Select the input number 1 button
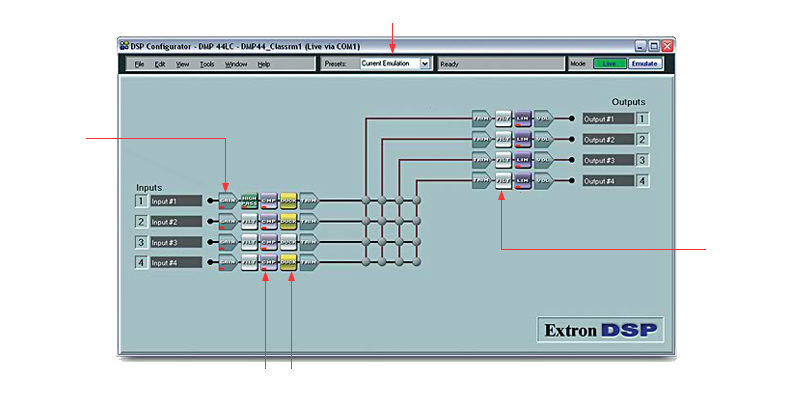The height and width of the screenshot is (400, 790). pos(141,201)
